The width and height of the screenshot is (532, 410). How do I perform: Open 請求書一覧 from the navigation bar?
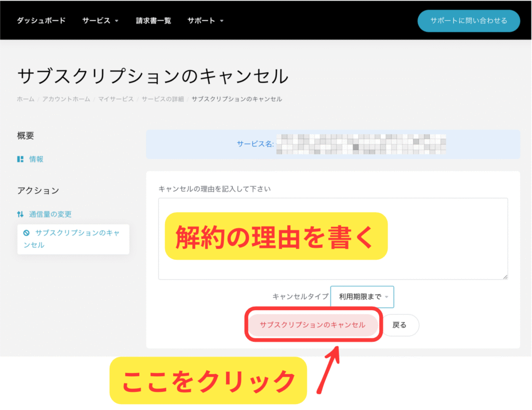(153, 21)
